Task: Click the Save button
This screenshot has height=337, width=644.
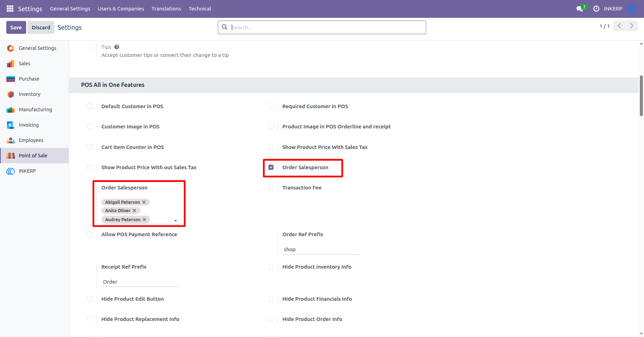Action: [16, 27]
